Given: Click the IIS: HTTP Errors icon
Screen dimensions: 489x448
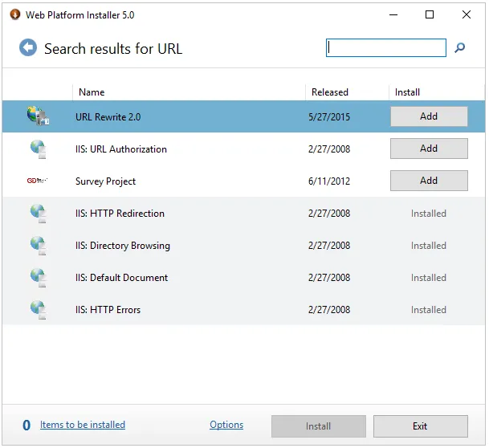Looking at the screenshot, I should click(38, 309).
